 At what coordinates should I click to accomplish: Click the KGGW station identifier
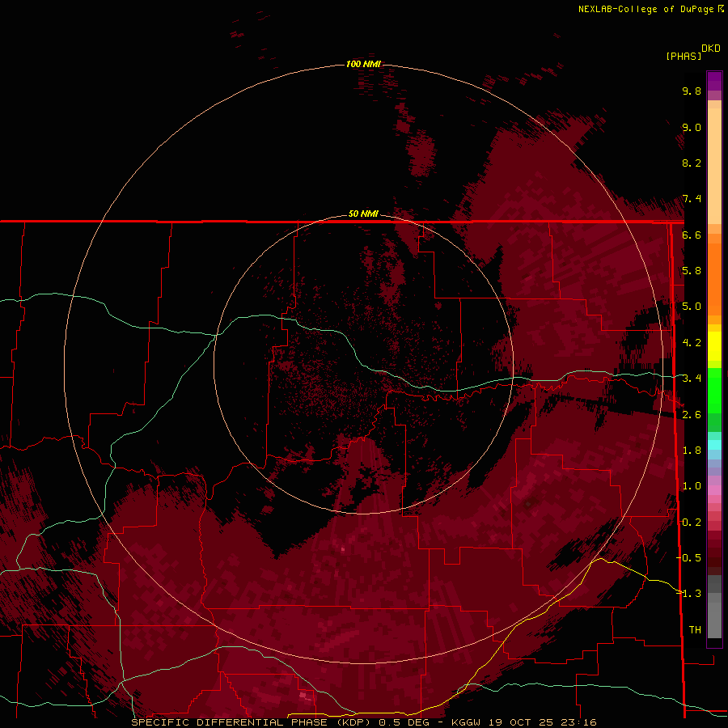(x=467, y=723)
